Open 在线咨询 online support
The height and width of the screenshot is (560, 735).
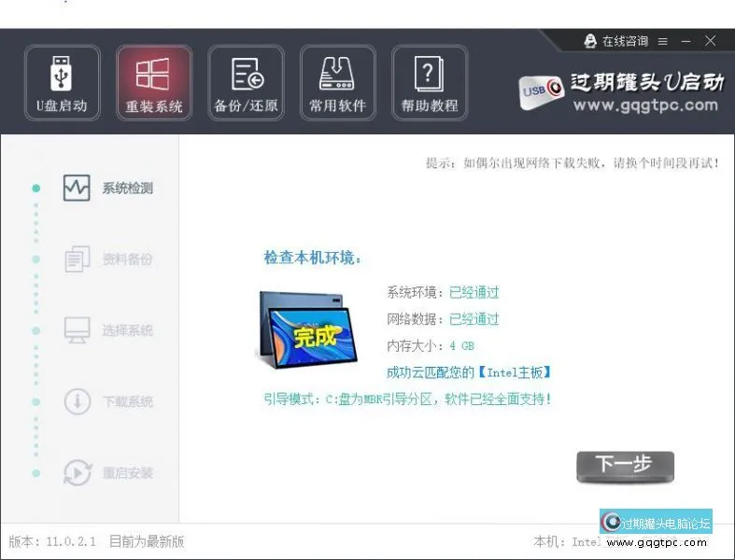tap(616, 41)
